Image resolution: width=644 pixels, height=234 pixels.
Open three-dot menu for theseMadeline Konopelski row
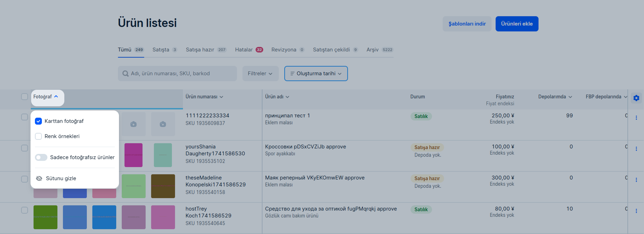click(x=636, y=180)
